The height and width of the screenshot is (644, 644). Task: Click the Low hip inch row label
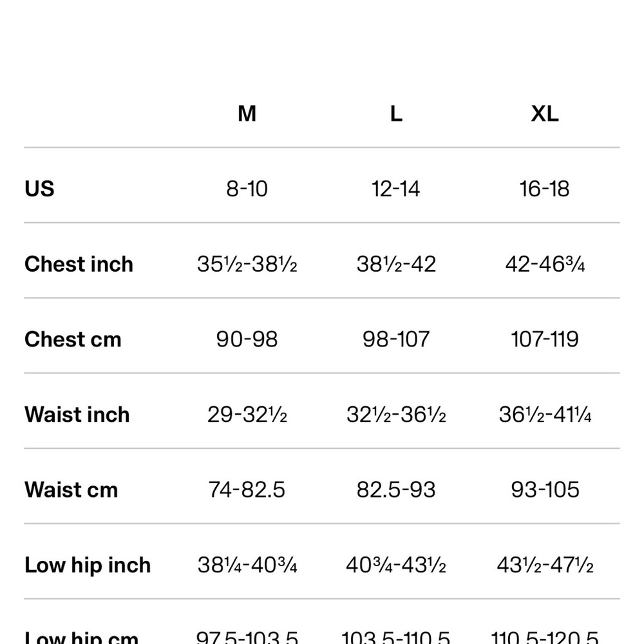(88, 565)
